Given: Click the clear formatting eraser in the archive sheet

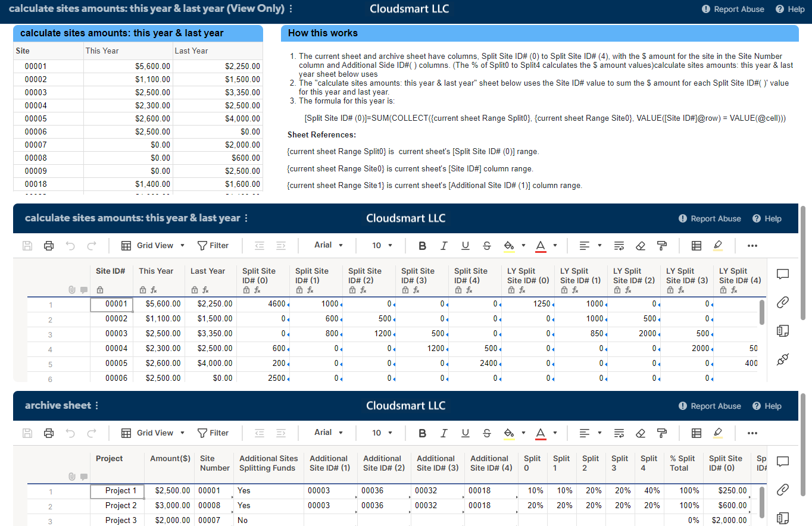Looking at the screenshot, I should point(641,433).
